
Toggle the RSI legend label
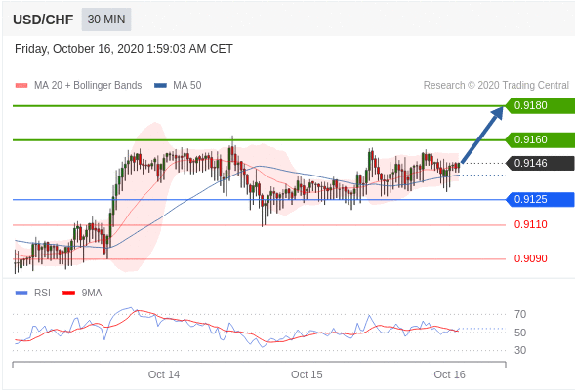(42, 294)
